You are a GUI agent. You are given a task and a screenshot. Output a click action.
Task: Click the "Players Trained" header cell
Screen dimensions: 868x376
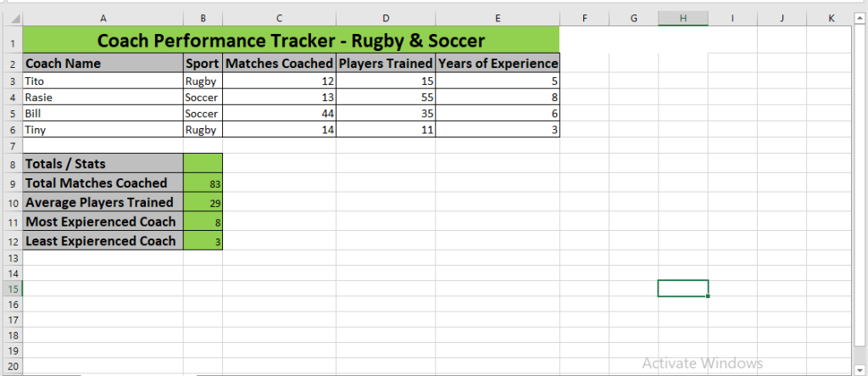(386, 63)
